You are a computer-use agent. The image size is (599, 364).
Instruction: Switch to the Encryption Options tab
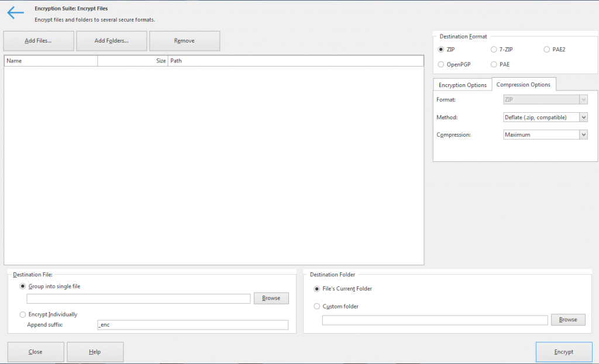click(463, 85)
